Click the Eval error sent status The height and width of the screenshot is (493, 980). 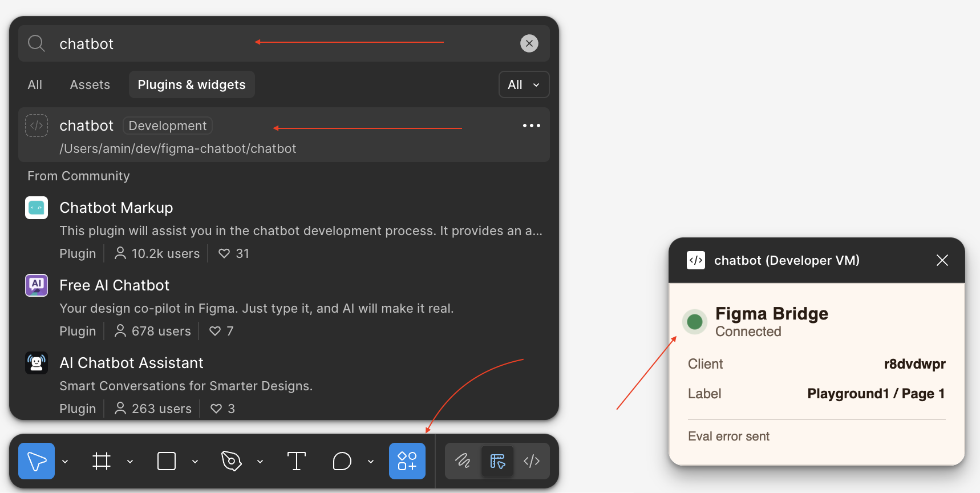(729, 437)
